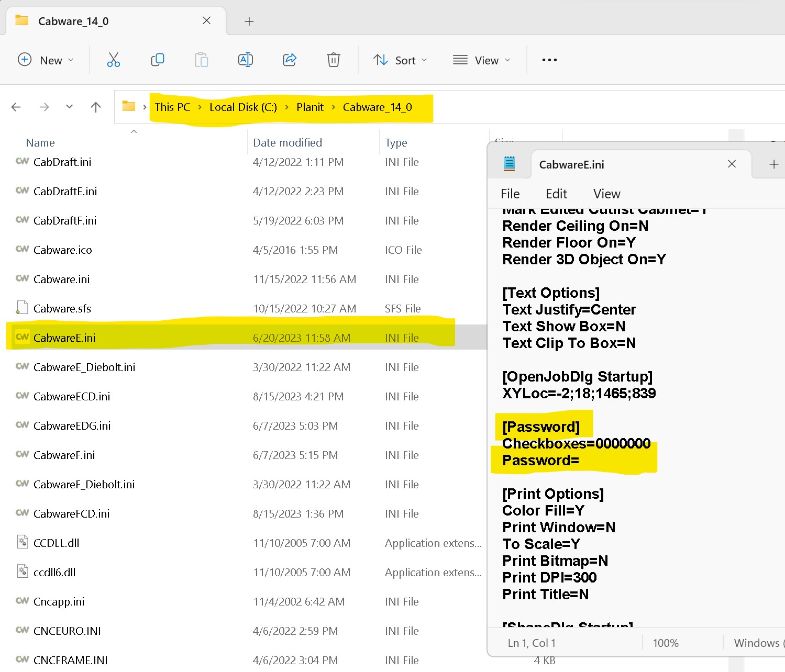785x672 pixels.
Task: Click the Cut scissors icon
Action: (x=113, y=60)
